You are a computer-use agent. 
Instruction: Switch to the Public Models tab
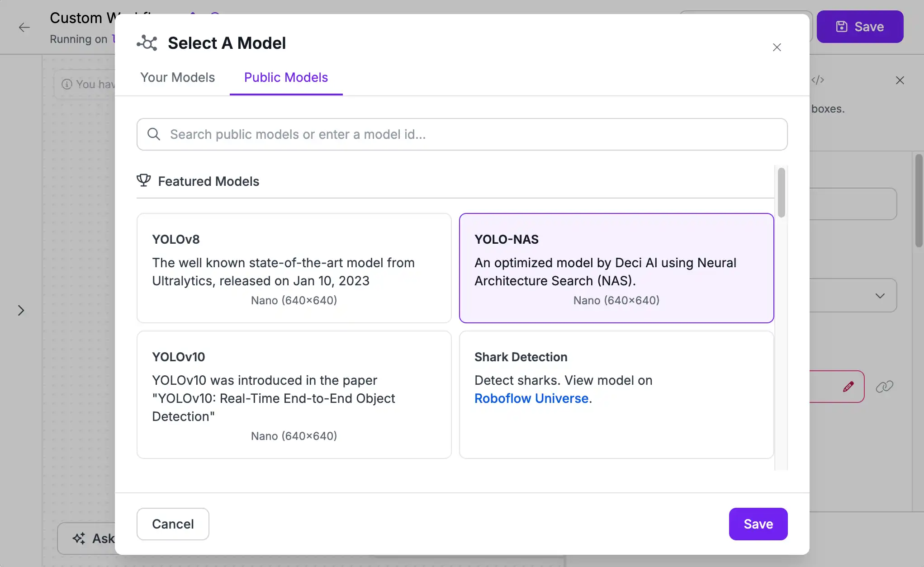[286, 77]
